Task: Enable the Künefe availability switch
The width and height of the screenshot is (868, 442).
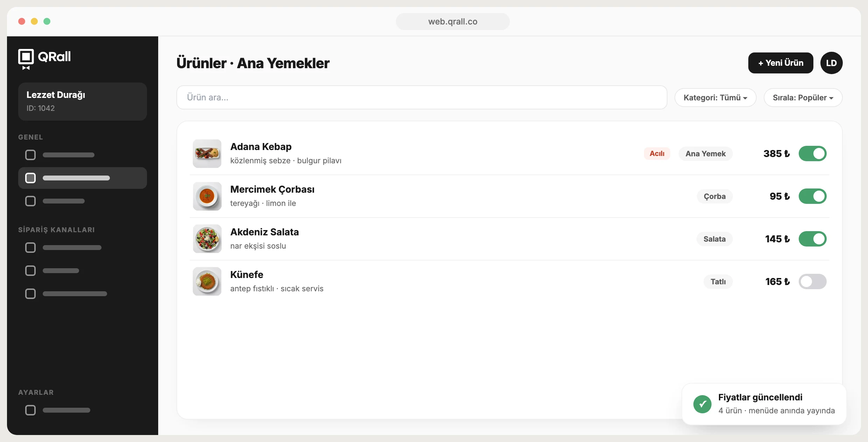Action: pyautogui.click(x=812, y=281)
